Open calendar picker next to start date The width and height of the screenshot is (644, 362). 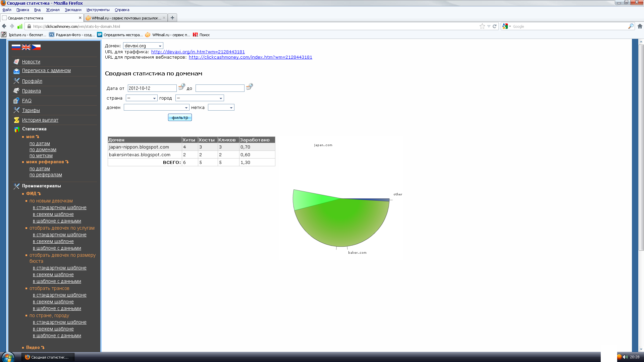tap(181, 87)
